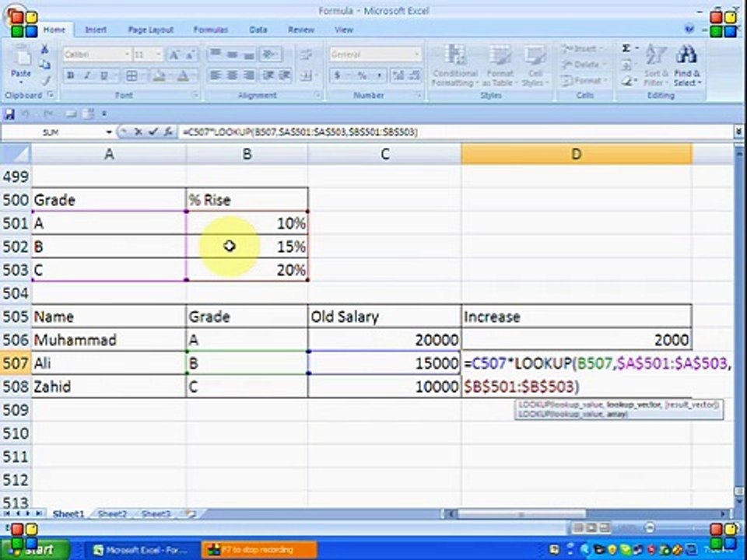Click the Decrease Decimal icon
Image resolution: width=747 pixels, height=560 pixels.
click(x=415, y=75)
